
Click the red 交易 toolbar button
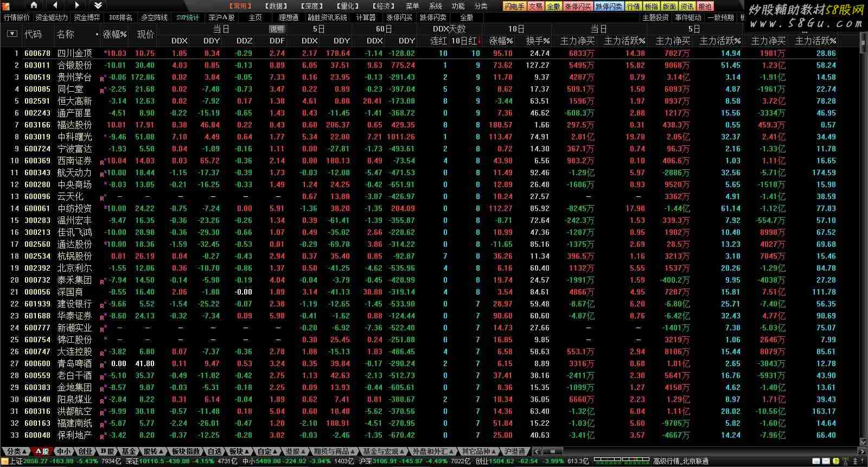tap(536, 7)
